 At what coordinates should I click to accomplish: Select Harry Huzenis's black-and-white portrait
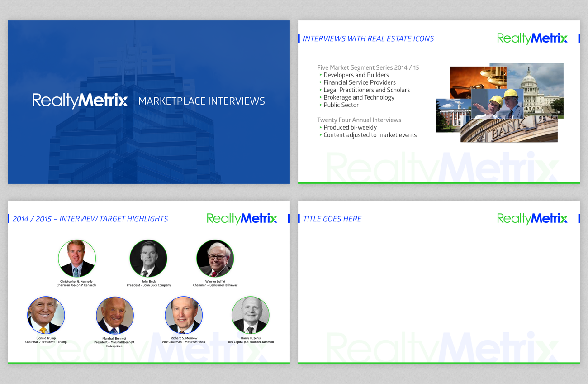click(251, 315)
